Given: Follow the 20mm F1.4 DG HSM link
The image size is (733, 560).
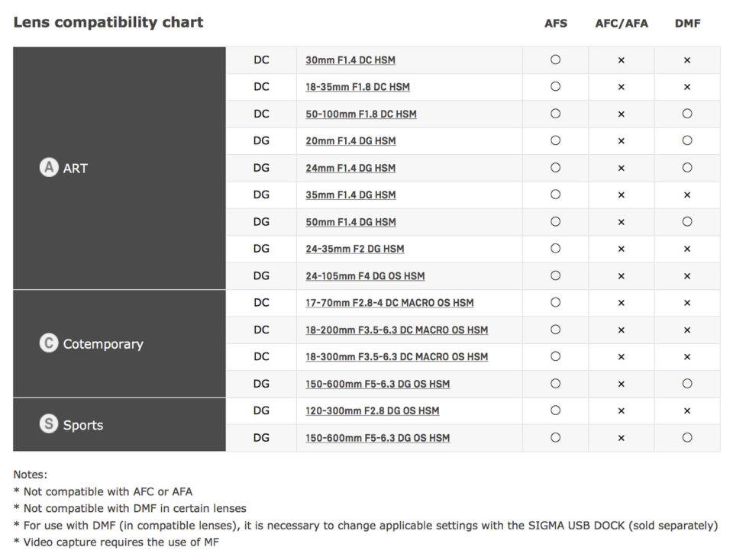Looking at the screenshot, I should [350, 141].
